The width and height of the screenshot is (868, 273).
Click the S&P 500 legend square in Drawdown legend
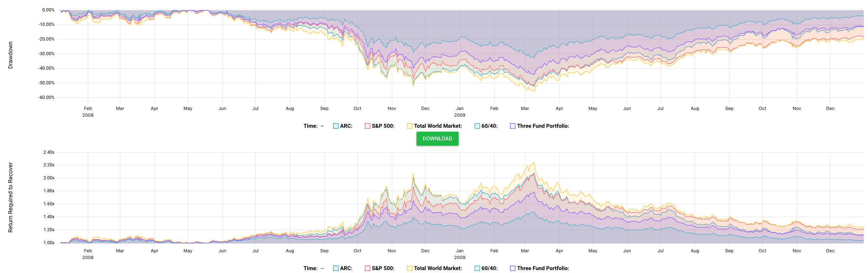pos(368,126)
